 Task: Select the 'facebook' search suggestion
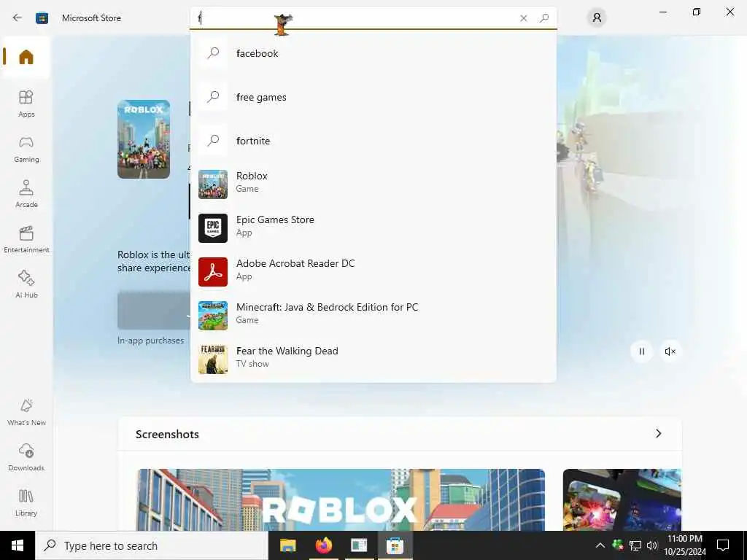373,53
